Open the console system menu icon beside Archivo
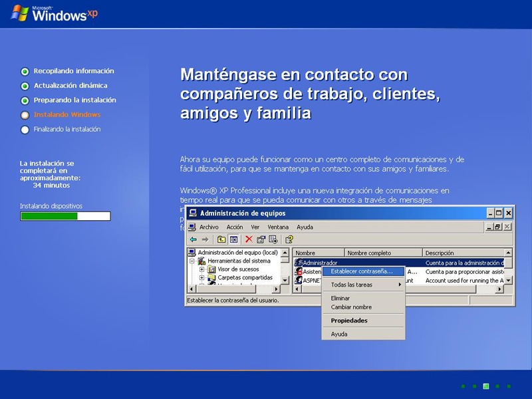Image resolution: width=532 pixels, height=399 pixels. pyautogui.click(x=192, y=227)
